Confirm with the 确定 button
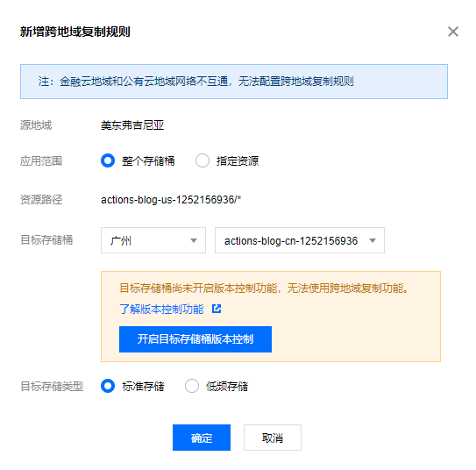The width and height of the screenshot is (476, 470). coord(202,438)
